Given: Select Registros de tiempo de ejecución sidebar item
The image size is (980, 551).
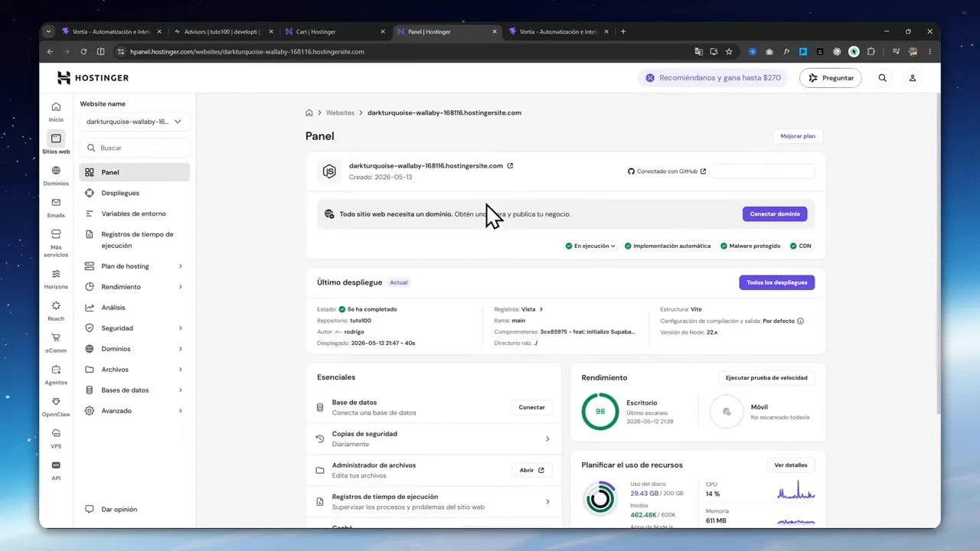Looking at the screenshot, I should point(134,240).
